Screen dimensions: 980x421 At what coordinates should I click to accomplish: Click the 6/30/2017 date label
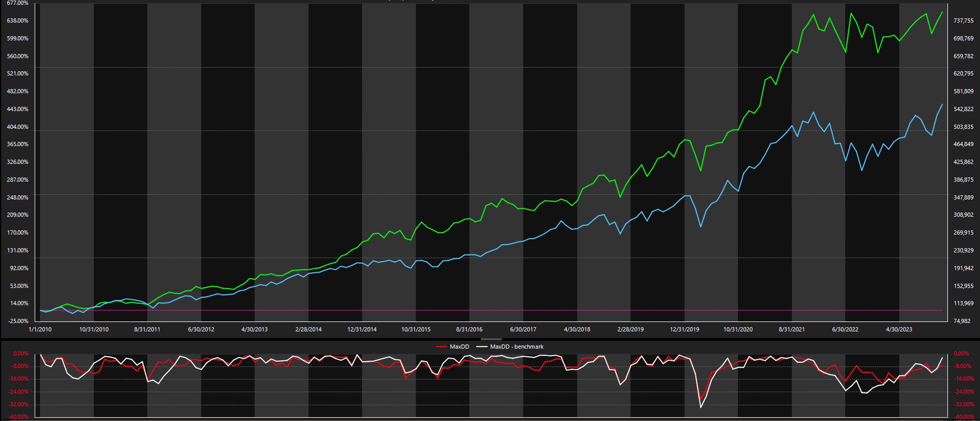coord(523,329)
